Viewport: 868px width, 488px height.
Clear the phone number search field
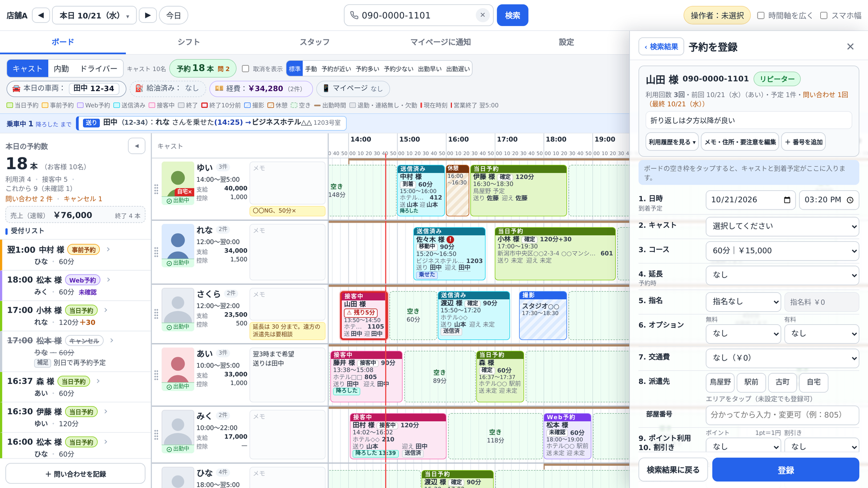482,15
